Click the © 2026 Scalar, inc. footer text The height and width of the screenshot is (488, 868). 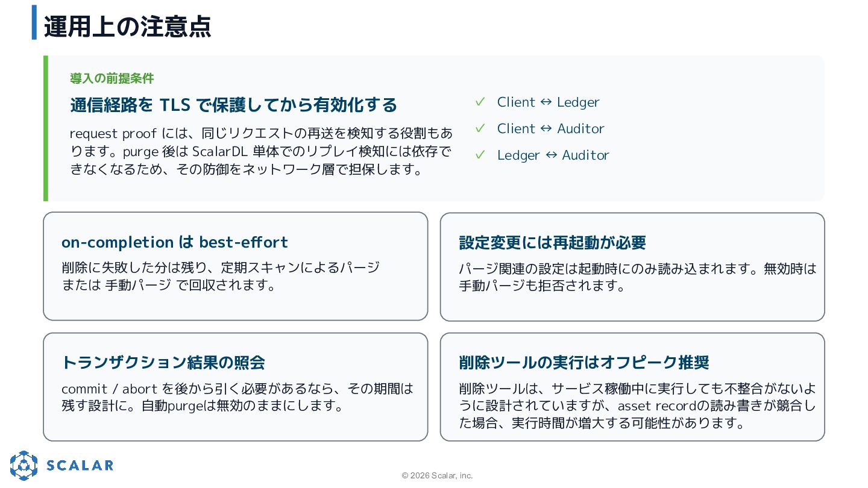(438, 475)
